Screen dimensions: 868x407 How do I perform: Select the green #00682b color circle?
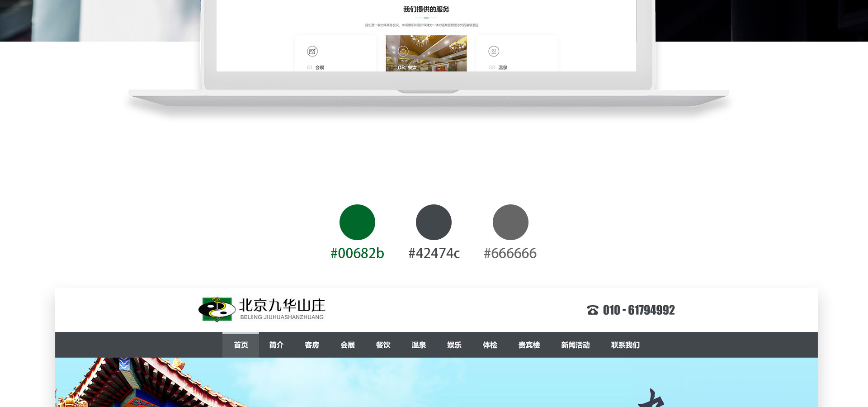coord(357,222)
